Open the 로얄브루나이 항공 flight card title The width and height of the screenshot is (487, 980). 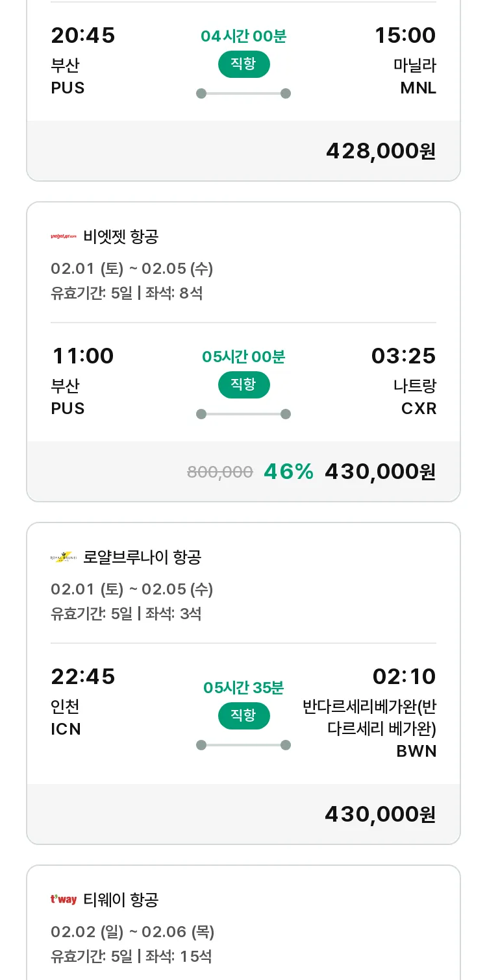click(142, 557)
